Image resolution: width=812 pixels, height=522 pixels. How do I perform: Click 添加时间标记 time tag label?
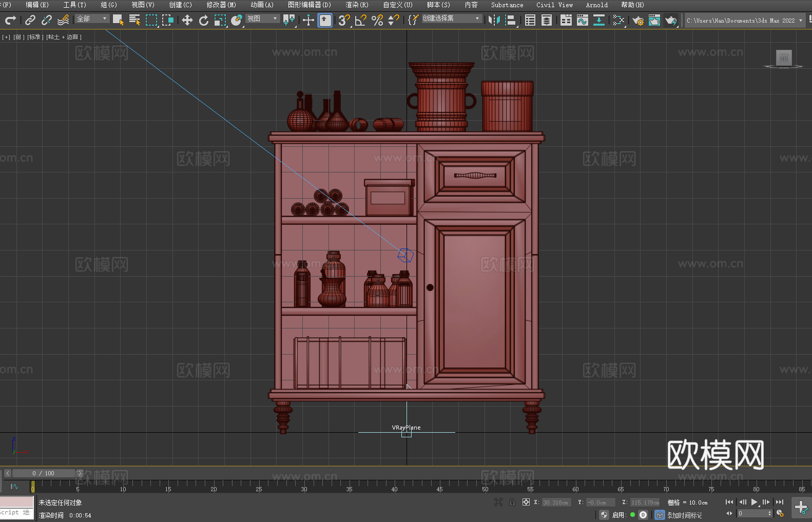pyautogui.click(x=684, y=515)
